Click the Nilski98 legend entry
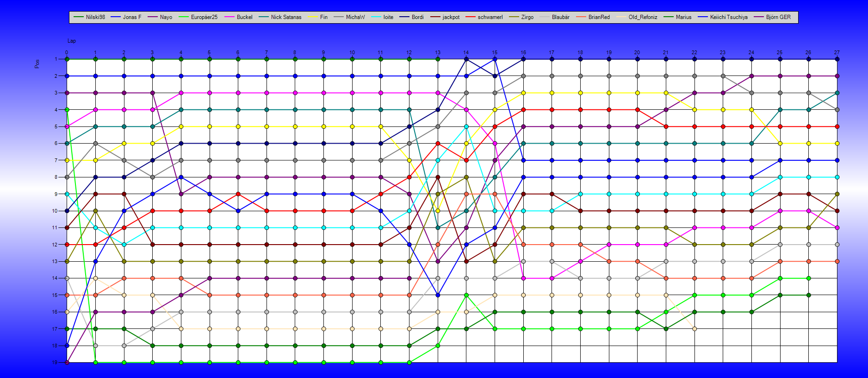 (89, 17)
